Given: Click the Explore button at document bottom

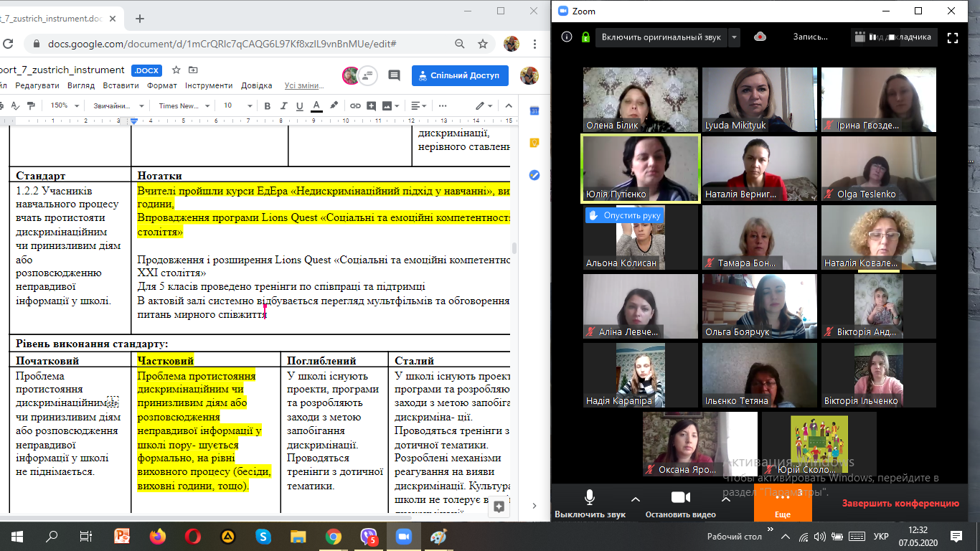Looking at the screenshot, I should pos(499,506).
